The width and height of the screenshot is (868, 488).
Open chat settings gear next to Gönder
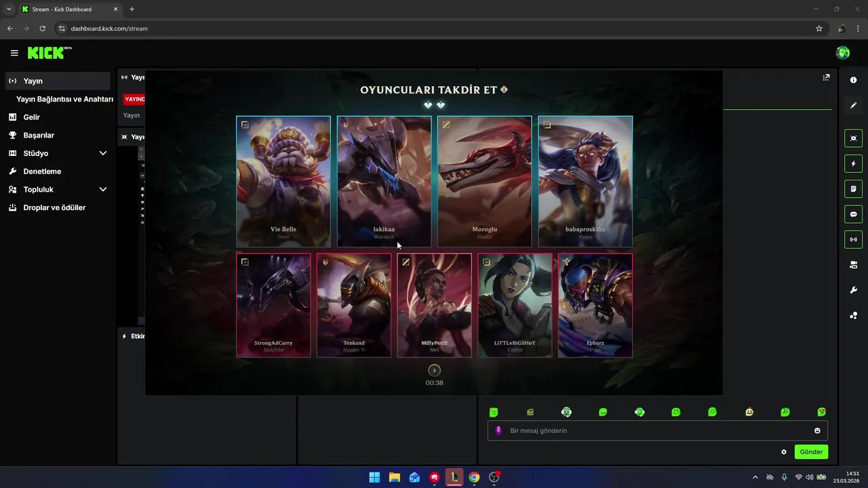coord(784,452)
